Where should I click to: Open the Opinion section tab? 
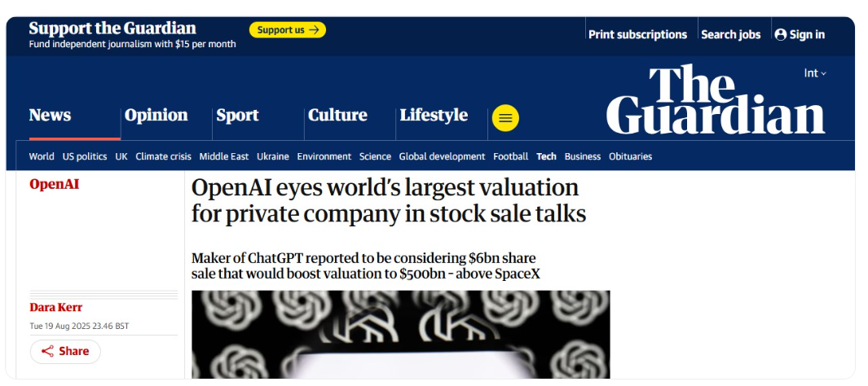(x=156, y=116)
